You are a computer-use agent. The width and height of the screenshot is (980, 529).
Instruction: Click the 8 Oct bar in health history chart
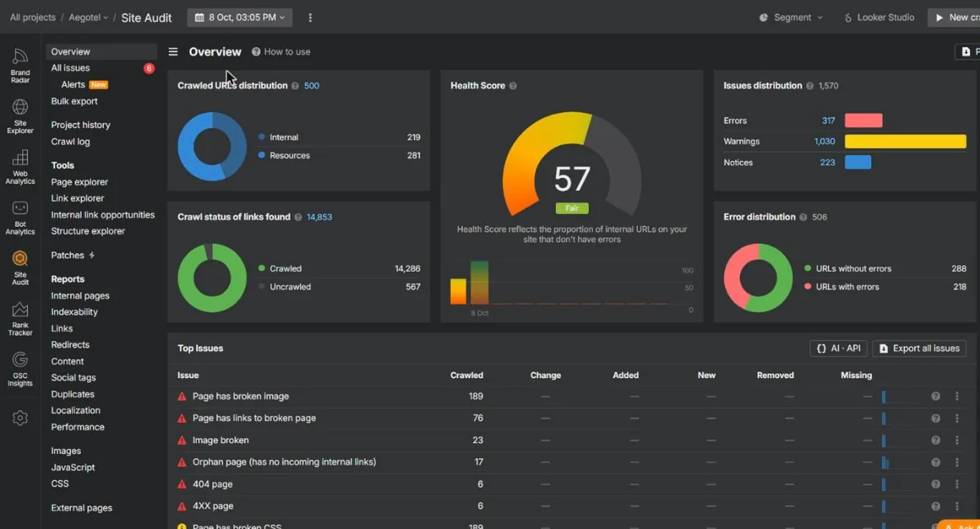click(479, 283)
